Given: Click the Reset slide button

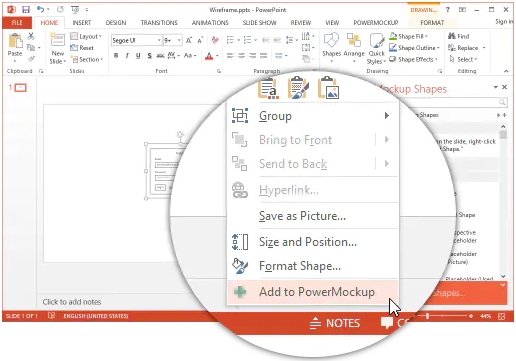Looking at the screenshot, I should (82, 48).
